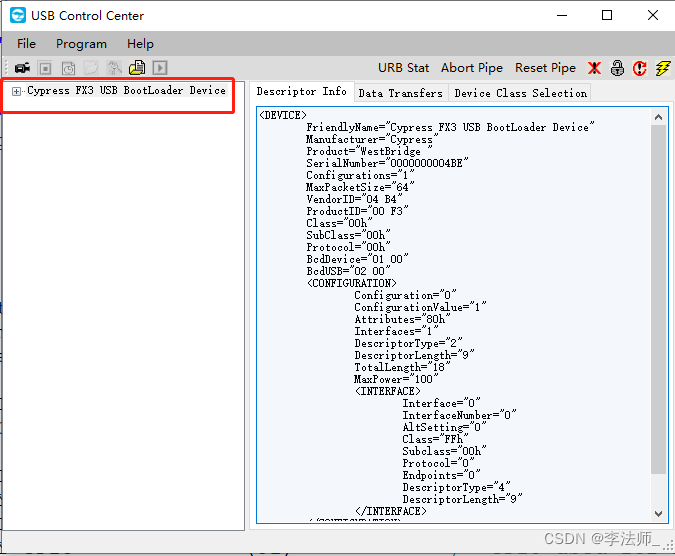Screen dimensions: 675x556
Task: Switch to the Data Transfers tab
Action: (x=400, y=93)
